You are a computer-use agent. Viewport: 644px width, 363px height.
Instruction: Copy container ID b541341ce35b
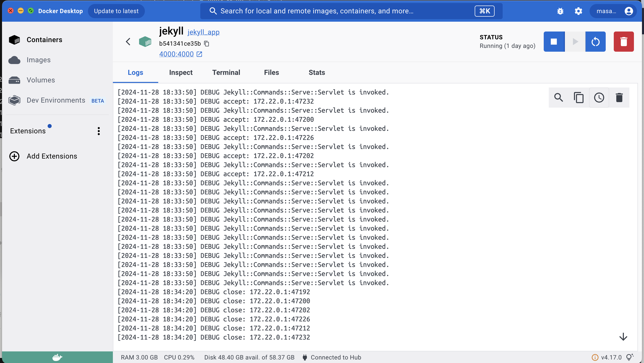click(207, 44)
